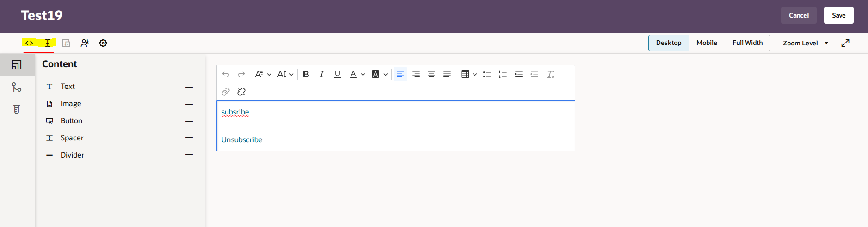
Task: Switch to Mobile preview
Action: click(707, 43)
